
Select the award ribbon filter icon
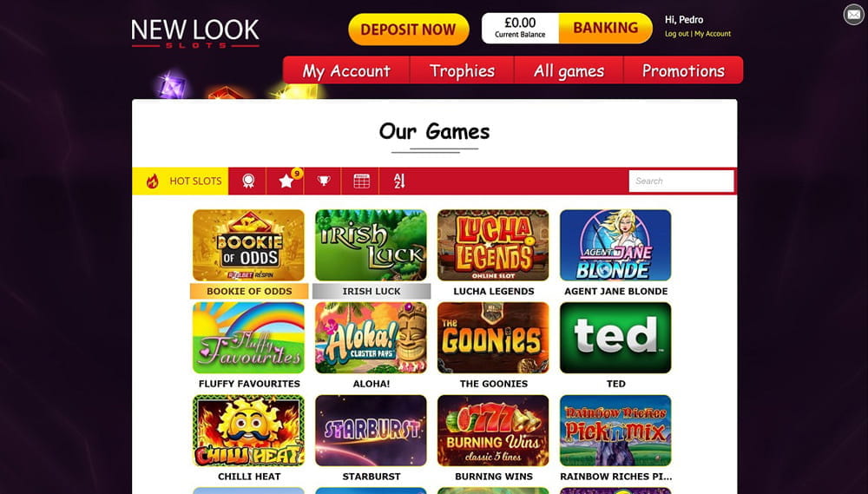tap(247, 181)
